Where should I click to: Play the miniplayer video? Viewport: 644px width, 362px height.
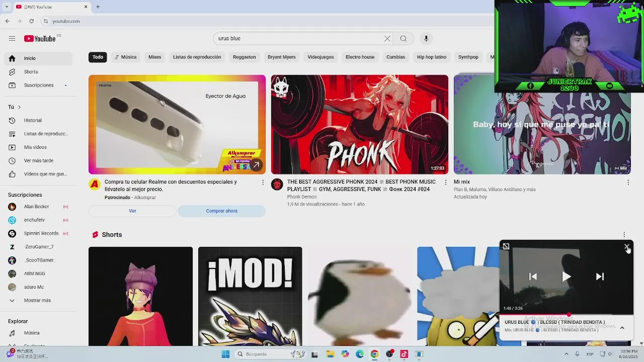pyautogui.click(x=567, y=277)
